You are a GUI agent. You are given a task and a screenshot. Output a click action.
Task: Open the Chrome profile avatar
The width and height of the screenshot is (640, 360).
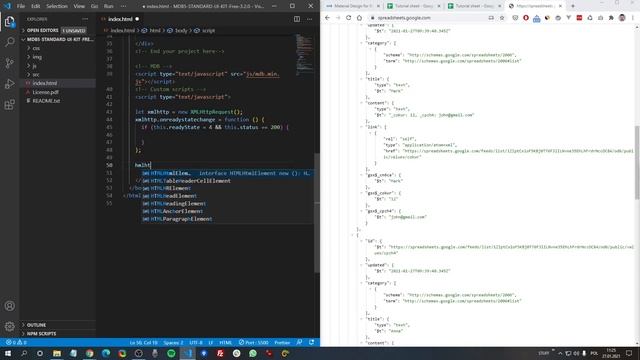click(x=622, y=18)
